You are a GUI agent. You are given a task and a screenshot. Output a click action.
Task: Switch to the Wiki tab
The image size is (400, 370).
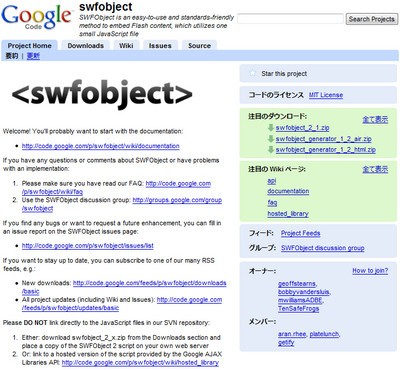point(126,46)
